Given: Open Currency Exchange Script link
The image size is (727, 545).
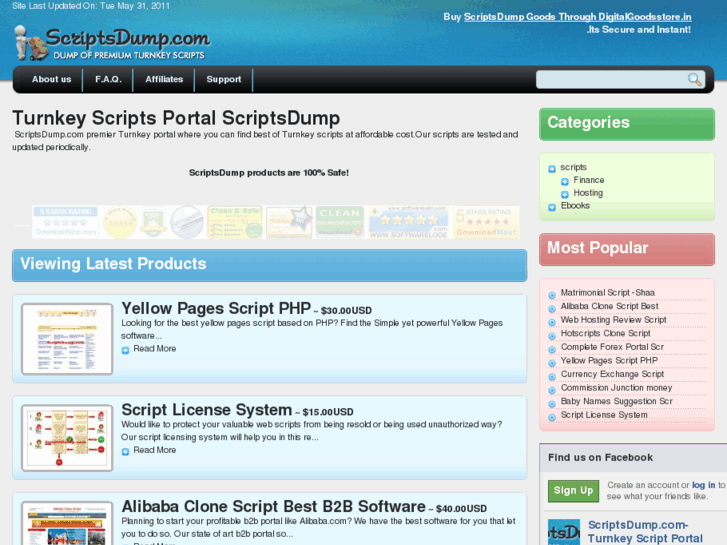Looking at the screenshot, I should [x=612, y=374].
